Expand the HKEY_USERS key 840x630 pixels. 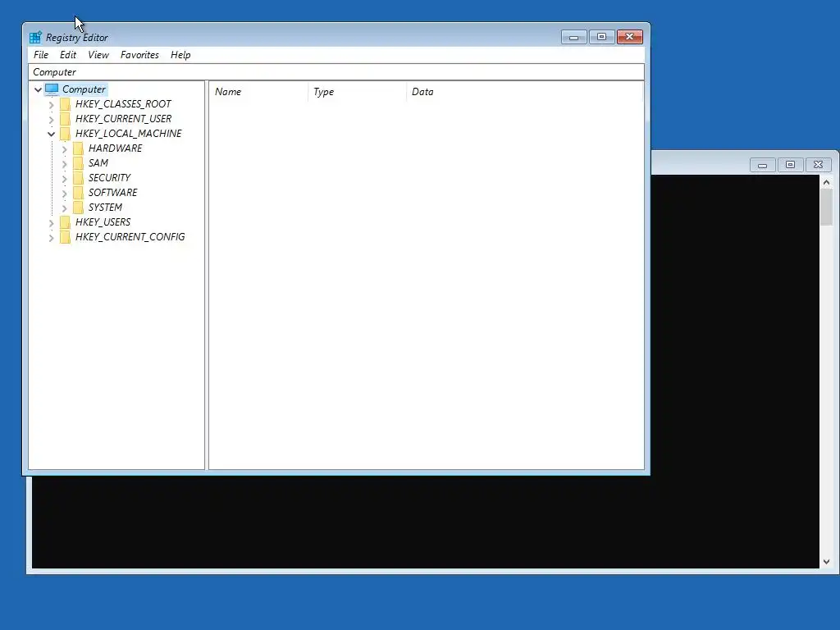pos(52,222)
